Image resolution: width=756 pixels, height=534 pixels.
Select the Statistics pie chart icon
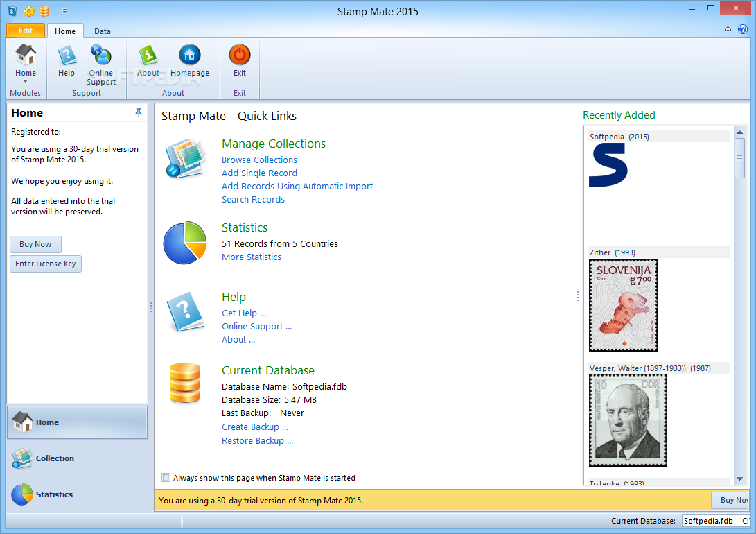185,243
